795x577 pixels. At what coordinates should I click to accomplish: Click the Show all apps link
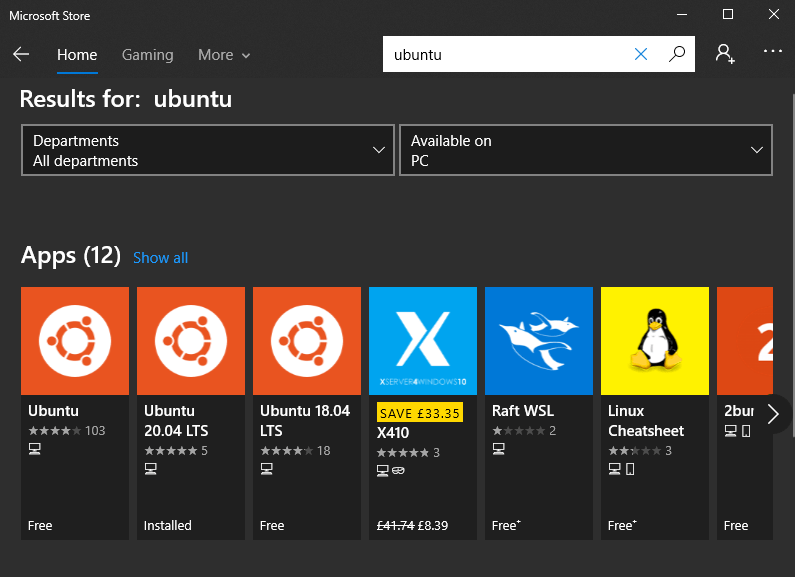click(160, 258)
